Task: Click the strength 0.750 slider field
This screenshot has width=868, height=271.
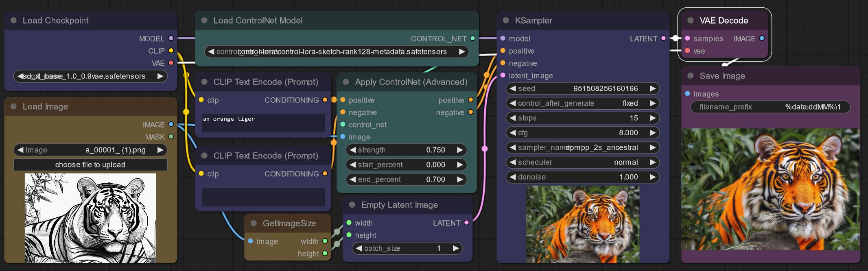Action: (x=406, y=150)
